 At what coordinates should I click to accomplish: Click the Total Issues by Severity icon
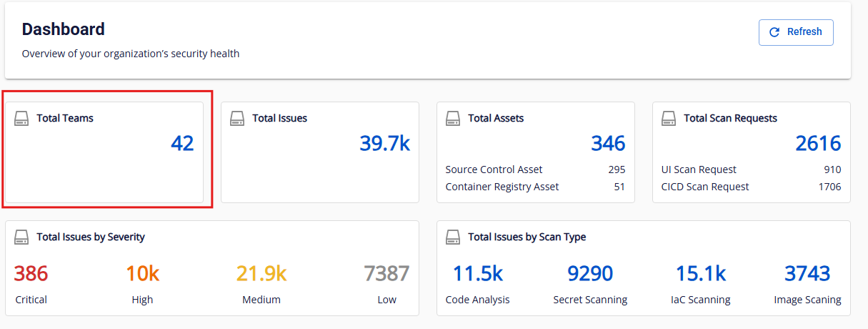pos(21,237)
